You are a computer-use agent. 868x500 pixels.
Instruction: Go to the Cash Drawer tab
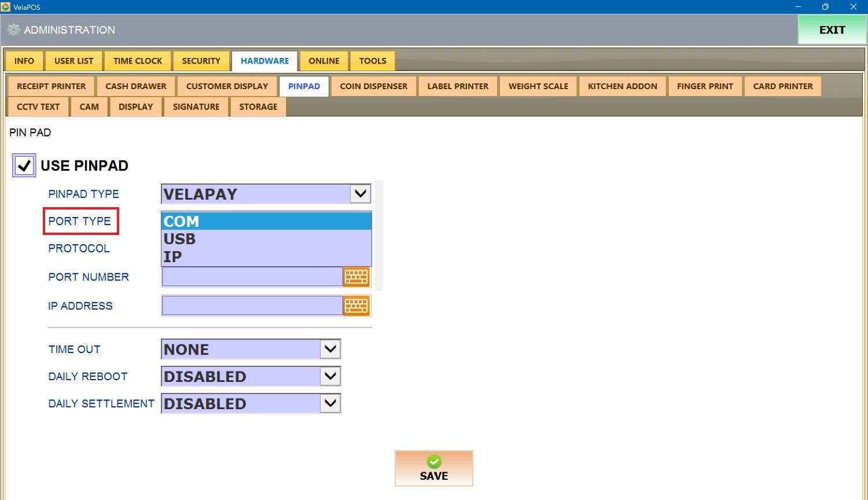135,86
